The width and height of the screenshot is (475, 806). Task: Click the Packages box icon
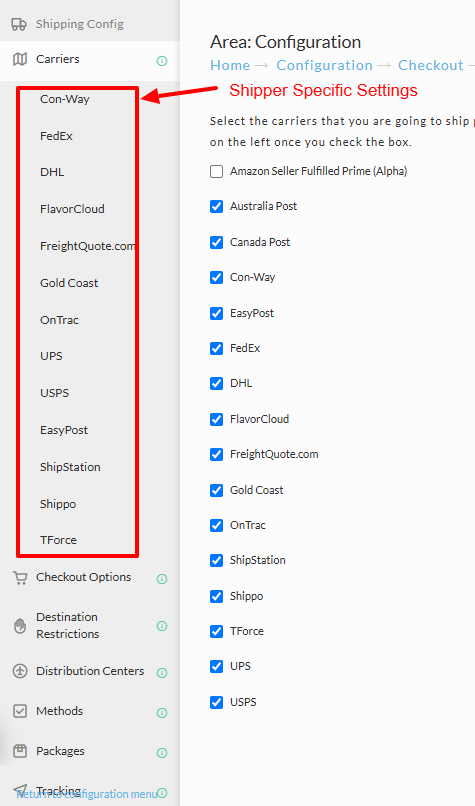tap(20, 751)
